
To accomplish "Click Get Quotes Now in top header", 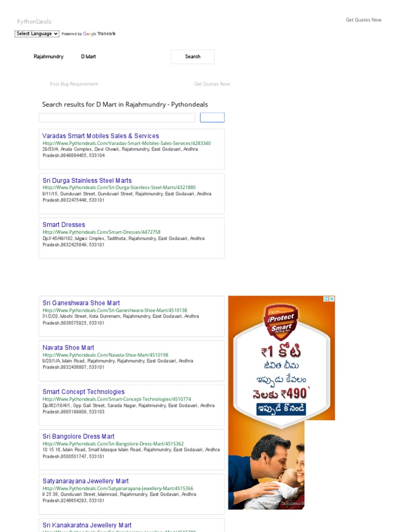I will coord(364,20).
